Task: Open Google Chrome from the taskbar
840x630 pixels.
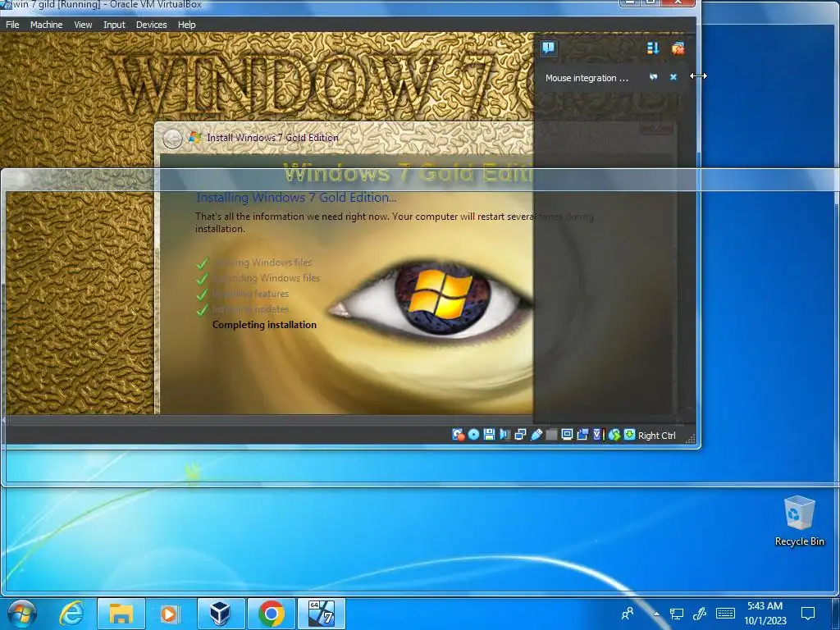Action: pos(271,614)
